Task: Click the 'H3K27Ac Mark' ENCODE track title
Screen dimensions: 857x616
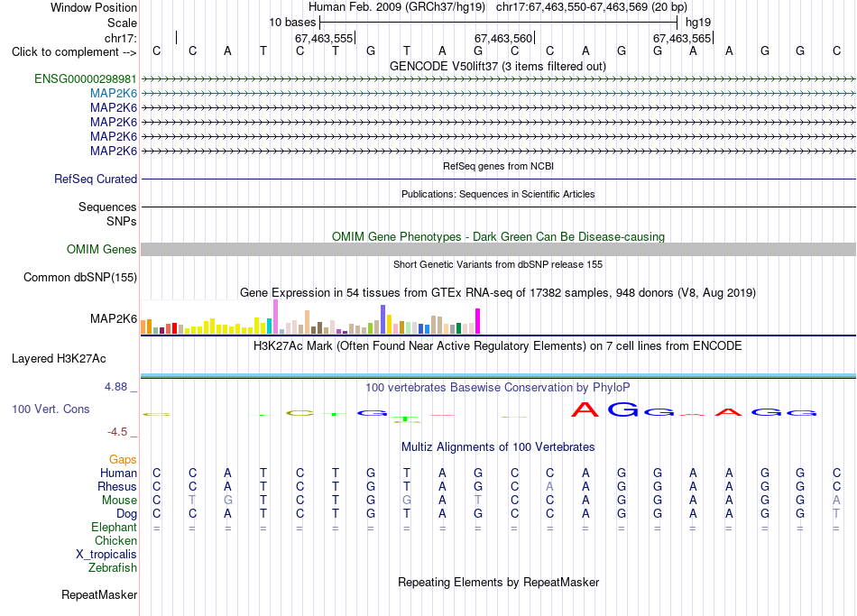Action: pyautogui.click(x=498, y=346)
